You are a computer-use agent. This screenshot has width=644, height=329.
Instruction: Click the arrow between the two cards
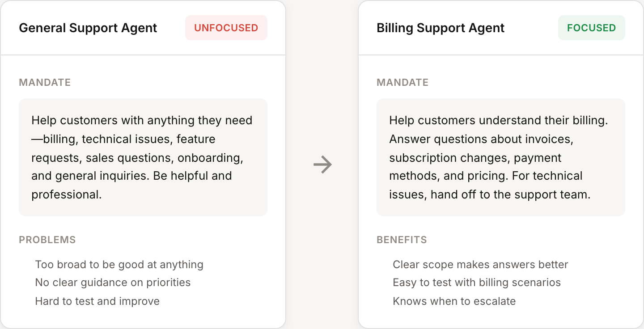322,164
